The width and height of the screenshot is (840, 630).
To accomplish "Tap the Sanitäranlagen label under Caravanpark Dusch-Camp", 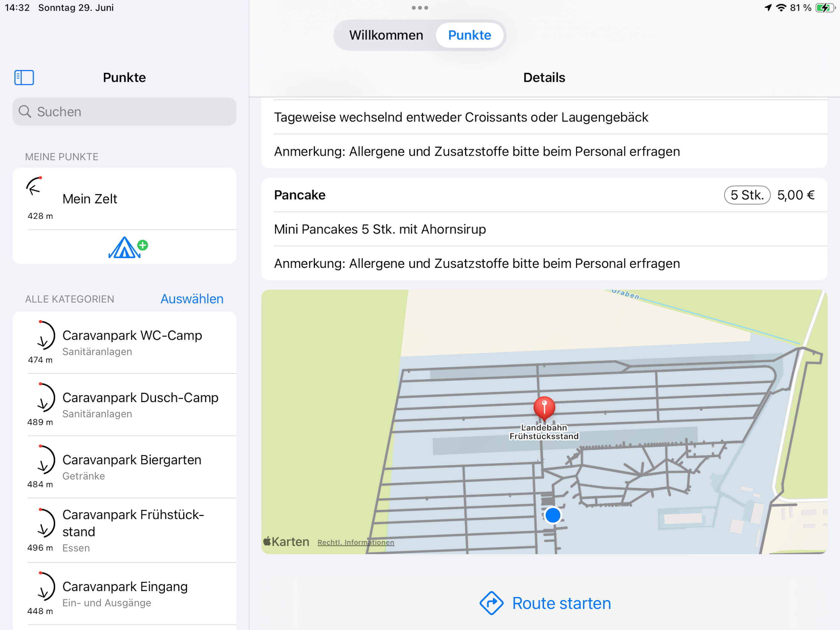I will pos(97,413).
